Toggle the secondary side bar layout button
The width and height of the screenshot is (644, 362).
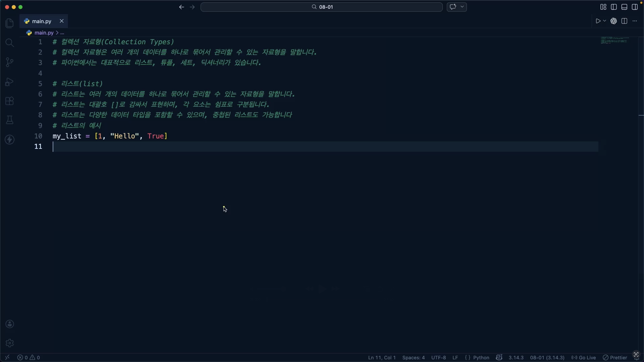coord(635,7)
